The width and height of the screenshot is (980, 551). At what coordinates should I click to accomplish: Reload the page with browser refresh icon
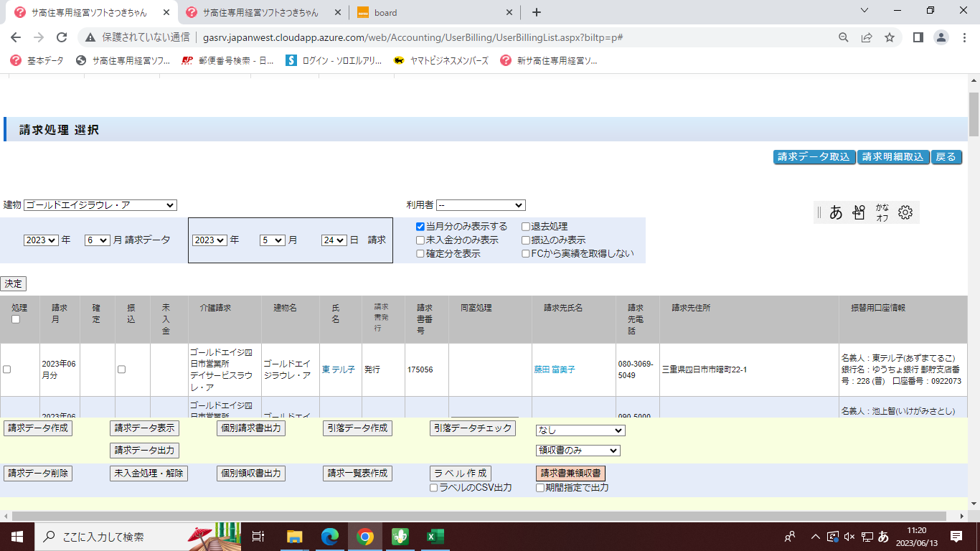(x=62, y=37)
